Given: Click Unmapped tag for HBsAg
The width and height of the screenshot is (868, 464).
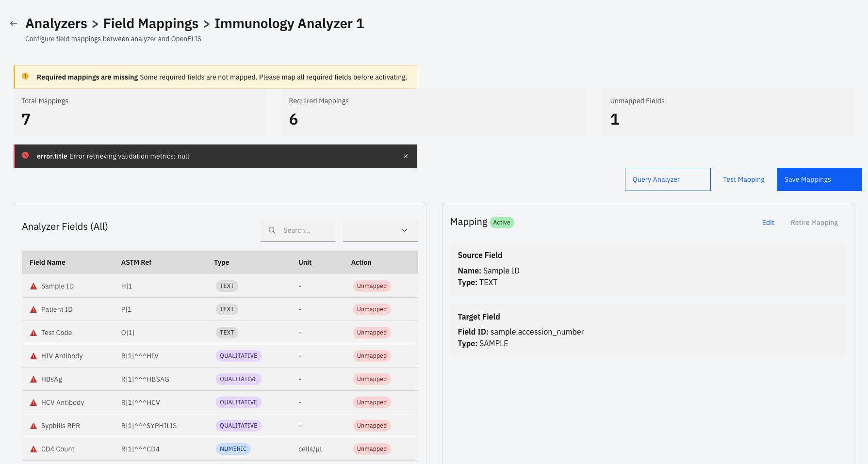Looking at the screenshot, I should click(x=372, y=379).
